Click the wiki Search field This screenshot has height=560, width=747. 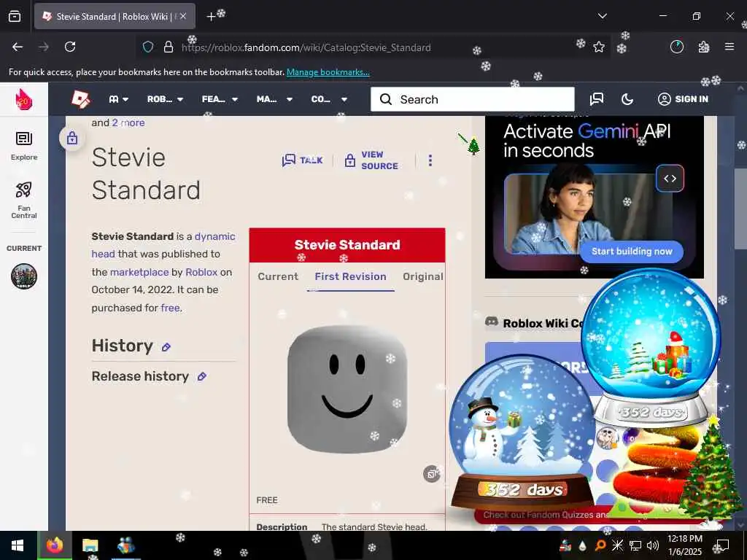[x=473, y=99]
